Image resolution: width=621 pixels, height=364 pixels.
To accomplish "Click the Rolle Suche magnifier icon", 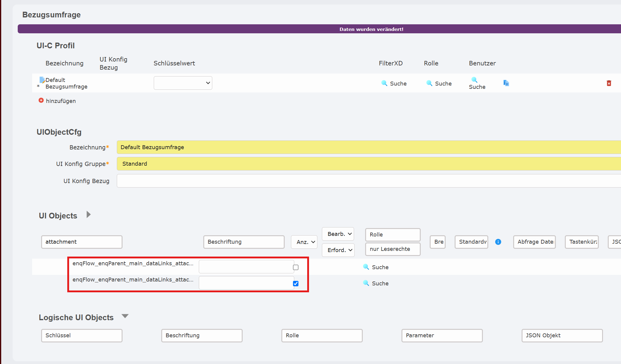I will 429,83.
